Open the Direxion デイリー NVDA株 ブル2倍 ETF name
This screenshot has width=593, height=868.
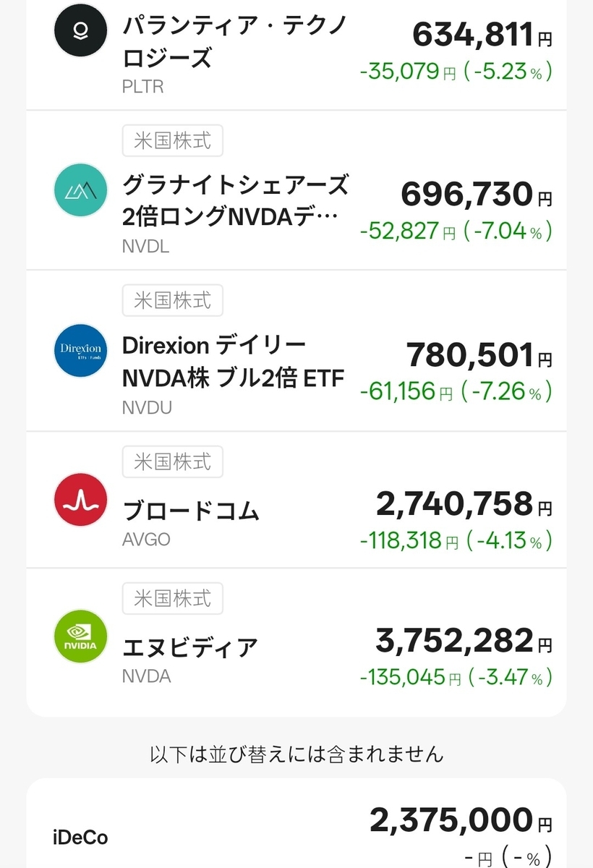(x=232, y=362)
